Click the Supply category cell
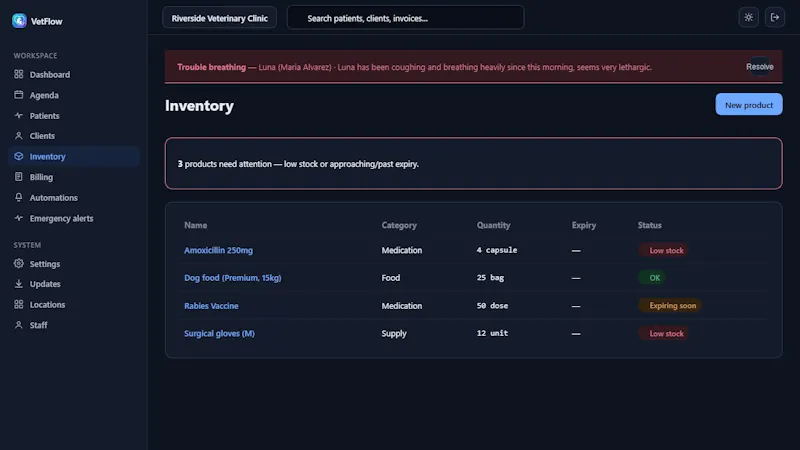Image resolution: width=800 pixels, height=450 pixels. [x=394, y=333]
